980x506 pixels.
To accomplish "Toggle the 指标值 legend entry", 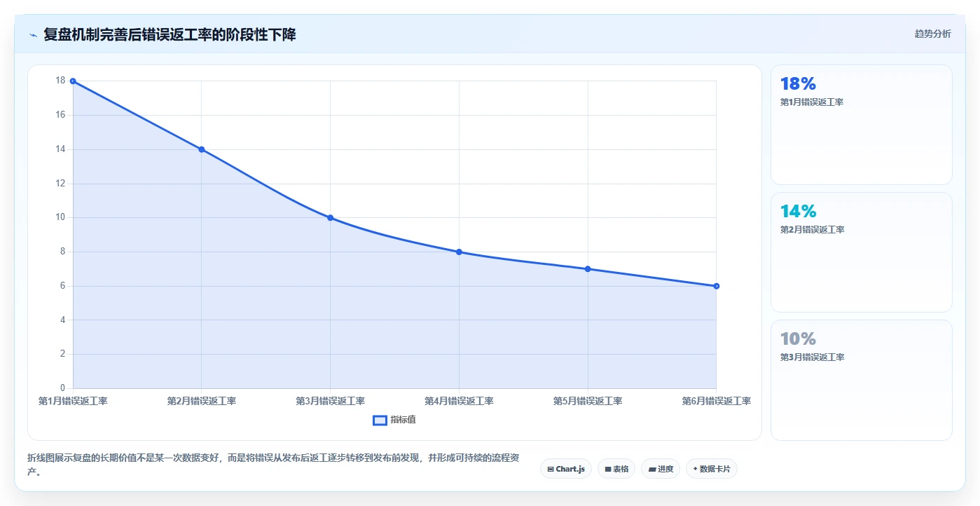I will pyautogui.click(x=394, y=420).
